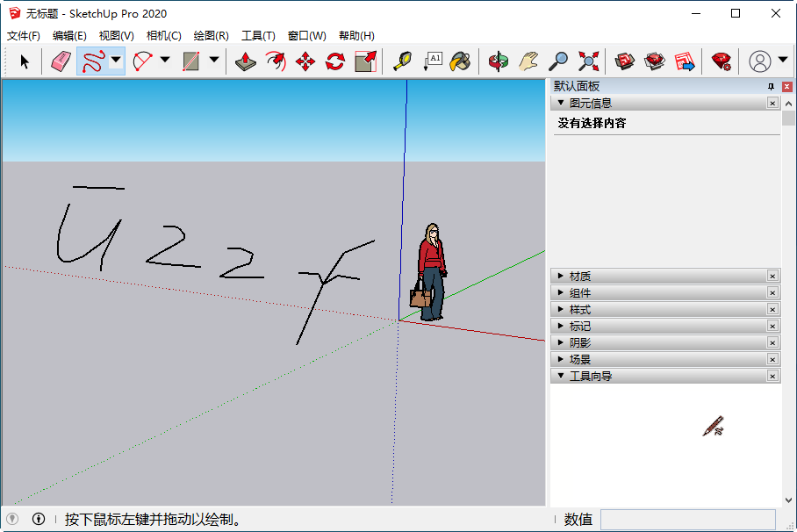Select the Push/Pull tool
This screenshot has width=797, height=532.
pyautogui.click(x=246, y=61)
